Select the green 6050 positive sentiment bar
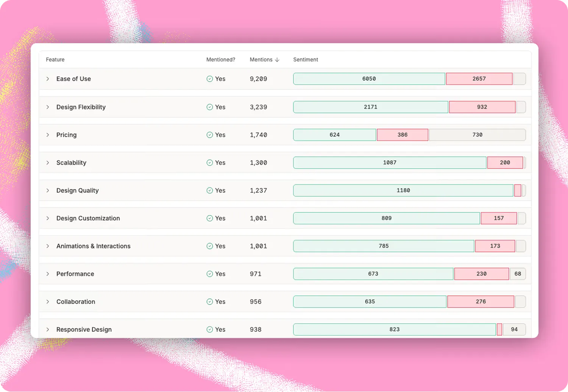 (x=369, y=79)
